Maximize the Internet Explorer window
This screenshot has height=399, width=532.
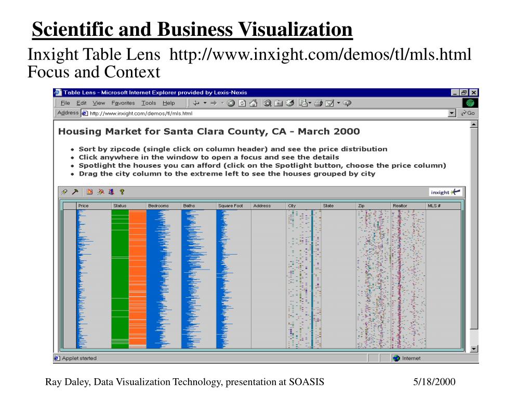(x=464, y=92)
